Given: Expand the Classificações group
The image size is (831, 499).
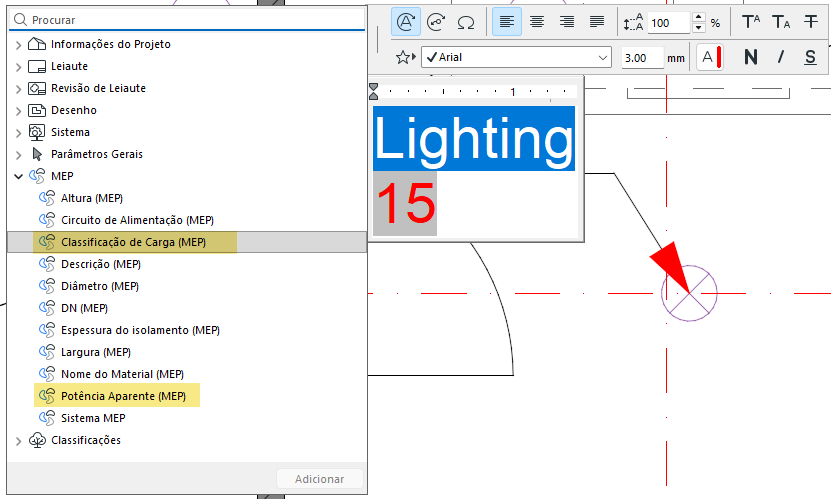Looking at the screenshot, I should click(19, 441).
